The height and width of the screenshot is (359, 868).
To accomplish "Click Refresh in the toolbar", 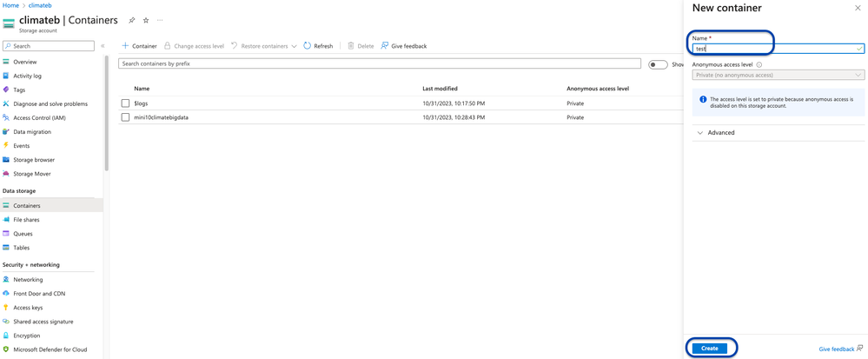I will (318, 46).
